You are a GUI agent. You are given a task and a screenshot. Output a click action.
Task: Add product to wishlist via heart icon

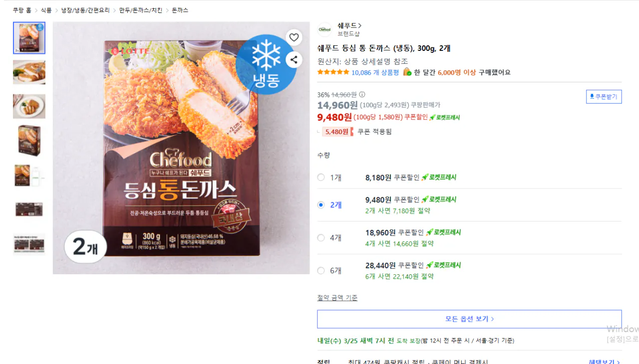coord(294,37)
